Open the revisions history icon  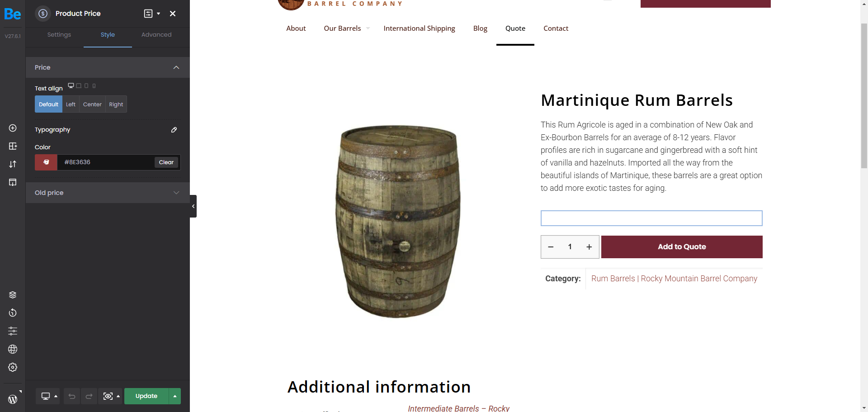[13, 313]
